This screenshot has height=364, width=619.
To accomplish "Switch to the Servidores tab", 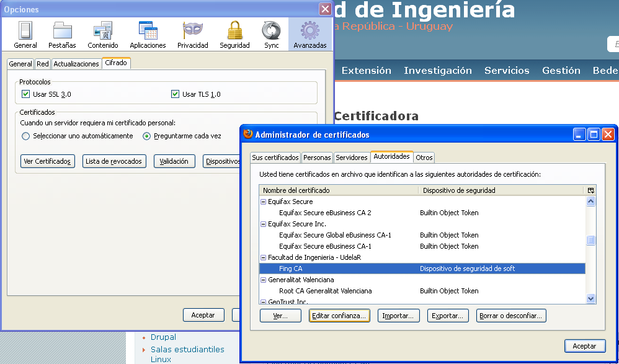I will pyautogui.click(x=352, y=158).
